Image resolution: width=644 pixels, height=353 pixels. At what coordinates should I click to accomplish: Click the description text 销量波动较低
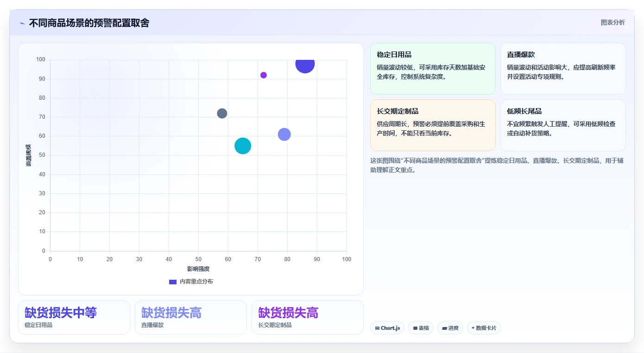click(431, 72)
